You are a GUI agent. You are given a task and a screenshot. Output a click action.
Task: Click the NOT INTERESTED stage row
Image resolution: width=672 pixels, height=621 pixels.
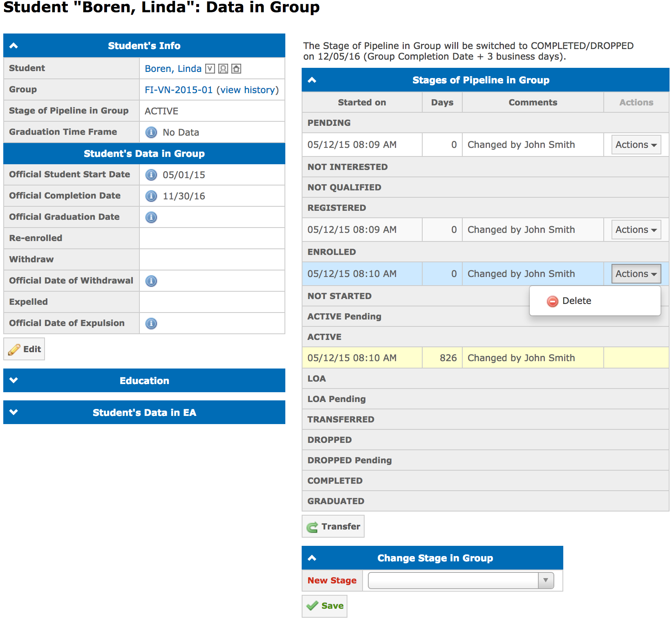click(486, 167)
